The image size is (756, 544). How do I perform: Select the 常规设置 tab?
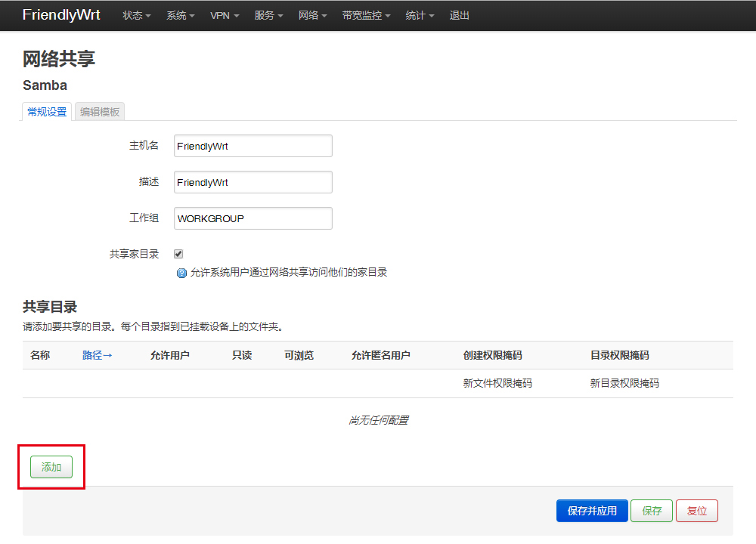tap(47, 112)
